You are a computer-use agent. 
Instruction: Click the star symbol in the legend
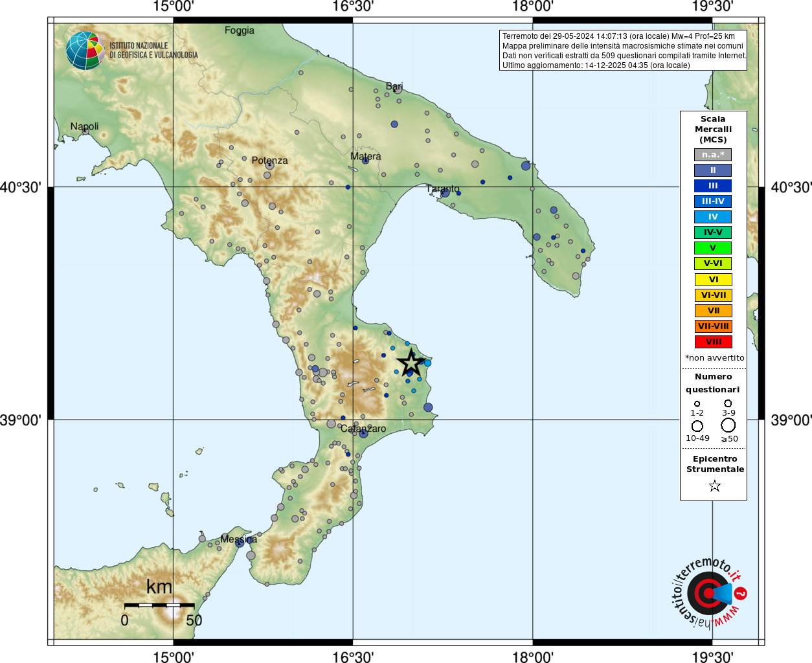tap(715, 486)
